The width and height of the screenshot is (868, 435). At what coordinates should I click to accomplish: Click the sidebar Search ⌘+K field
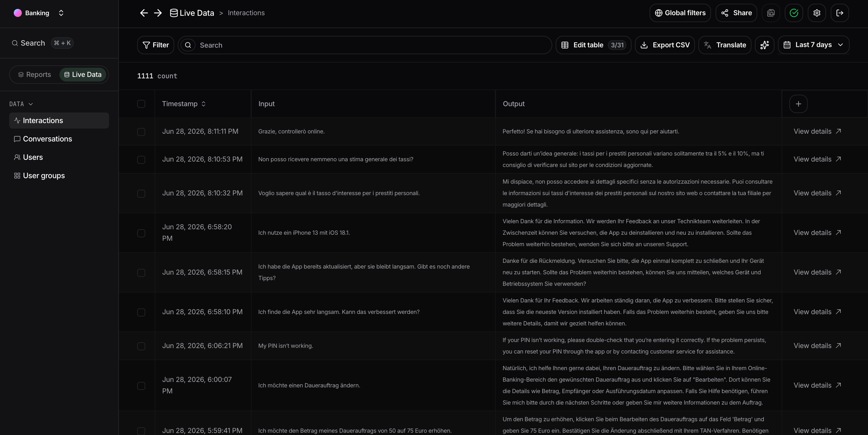42,43
